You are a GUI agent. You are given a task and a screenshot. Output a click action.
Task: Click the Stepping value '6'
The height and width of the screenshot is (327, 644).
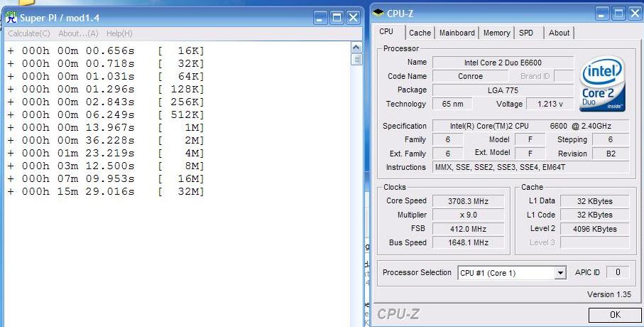point(611,140)
